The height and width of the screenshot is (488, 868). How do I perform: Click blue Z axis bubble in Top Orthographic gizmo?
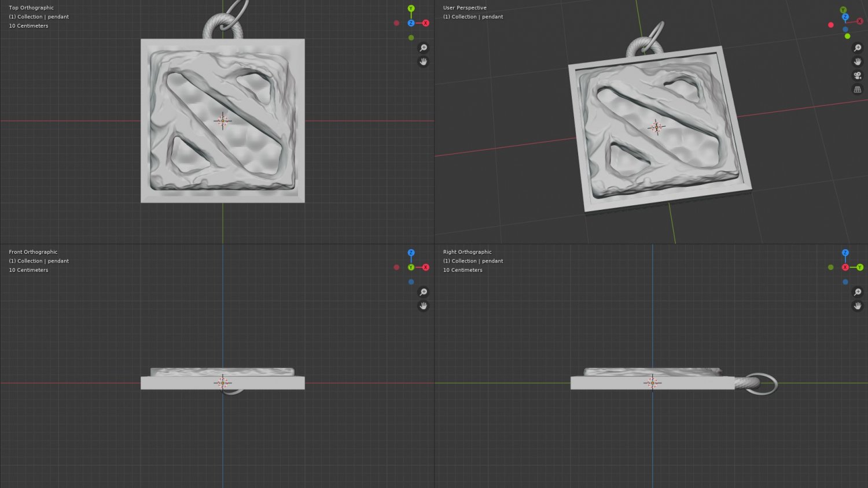(x=411, y=23)
